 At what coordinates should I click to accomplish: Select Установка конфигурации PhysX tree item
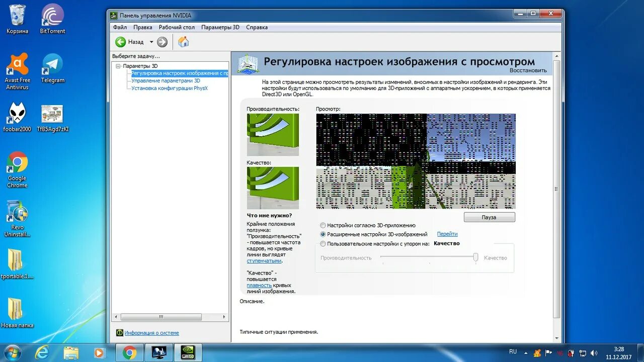170,88
